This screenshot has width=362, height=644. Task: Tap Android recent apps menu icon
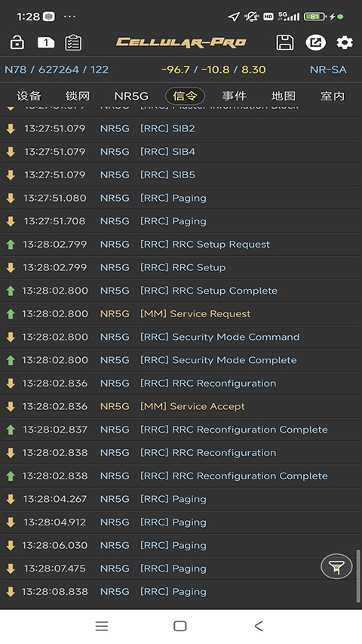click(102, 626)
